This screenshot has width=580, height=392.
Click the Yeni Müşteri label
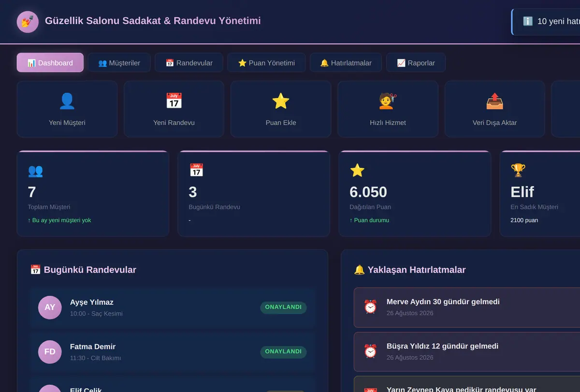67,123
